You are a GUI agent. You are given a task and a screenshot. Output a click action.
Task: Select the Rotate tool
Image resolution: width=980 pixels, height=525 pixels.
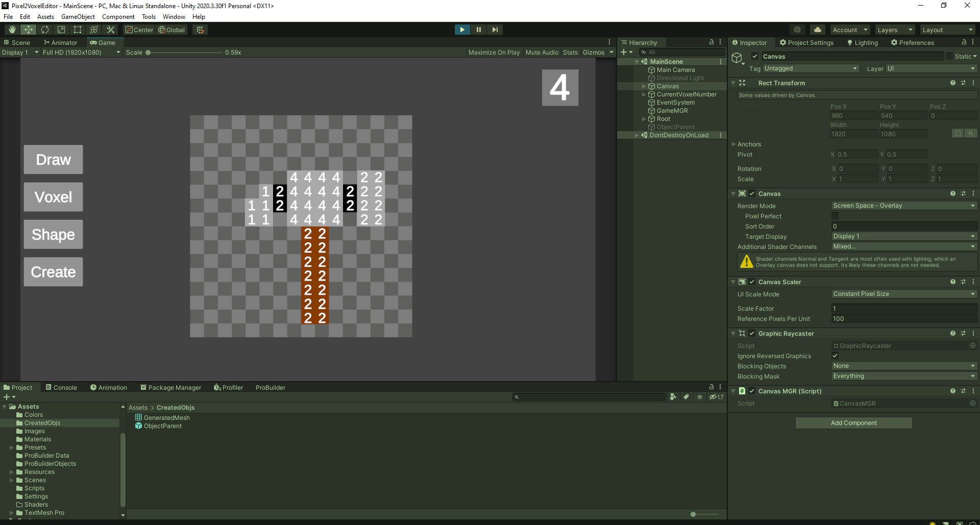pos(45,30)
